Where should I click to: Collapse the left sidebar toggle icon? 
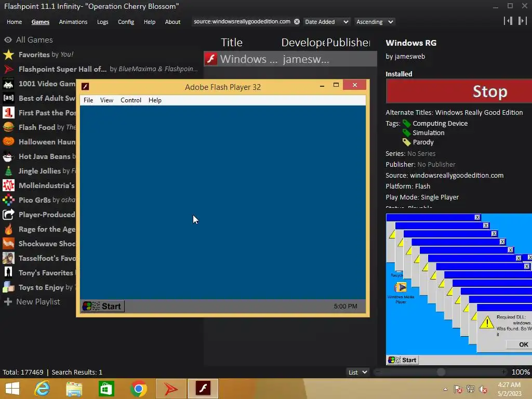508,21
